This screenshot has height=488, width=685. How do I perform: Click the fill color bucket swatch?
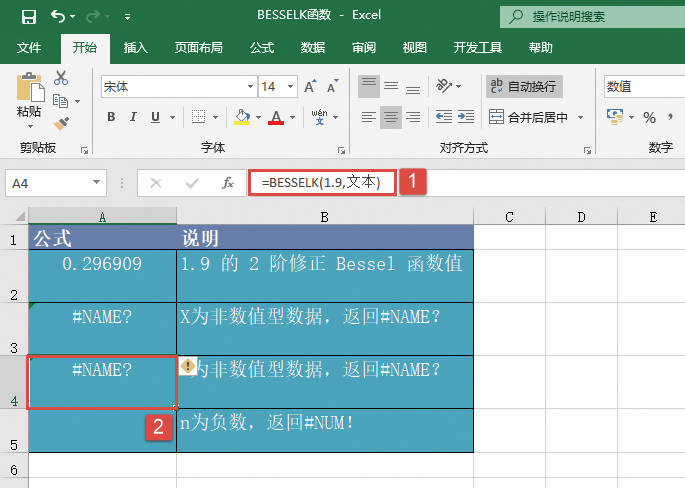(241, 118)
